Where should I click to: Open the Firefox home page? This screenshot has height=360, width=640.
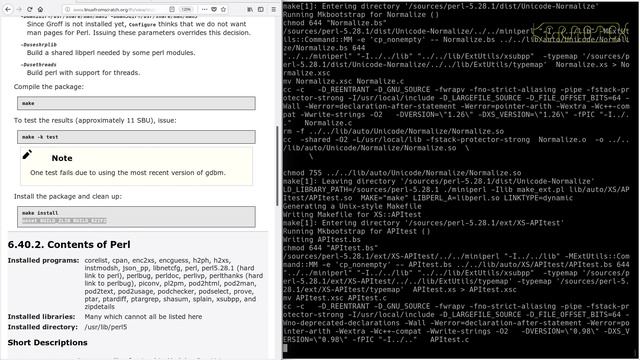40,9
